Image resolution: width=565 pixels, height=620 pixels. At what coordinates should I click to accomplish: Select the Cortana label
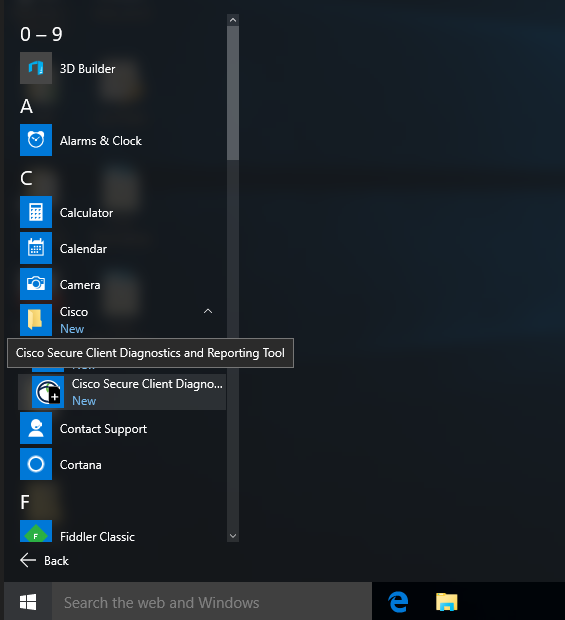coord(80,465)
